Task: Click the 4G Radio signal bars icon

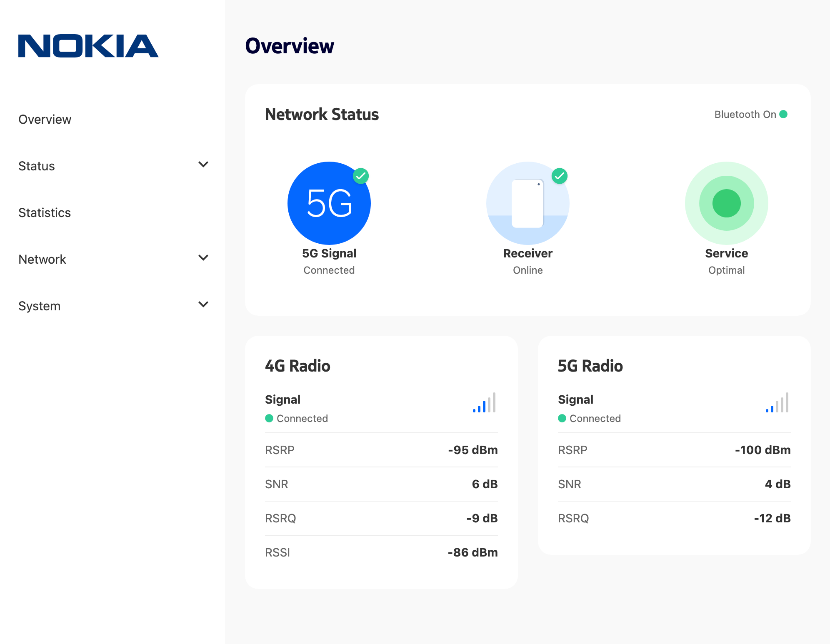Action: pyautogui.click(x=484, y=402)
